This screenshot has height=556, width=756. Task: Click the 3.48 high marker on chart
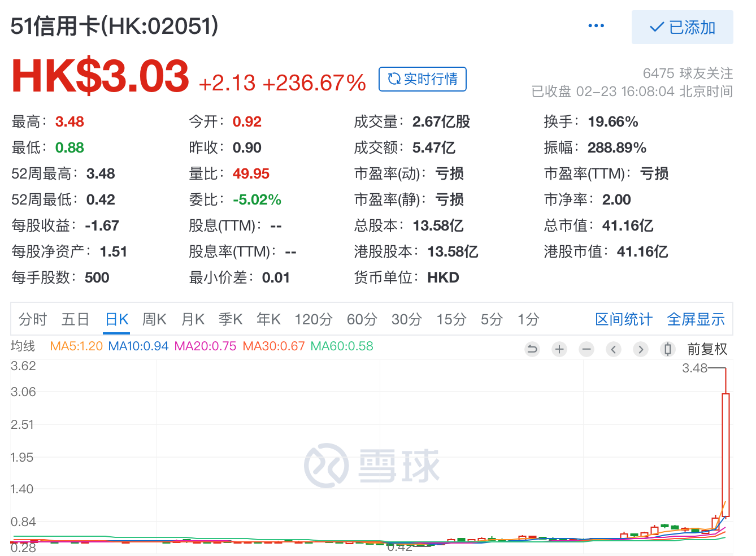pos(695,368)
